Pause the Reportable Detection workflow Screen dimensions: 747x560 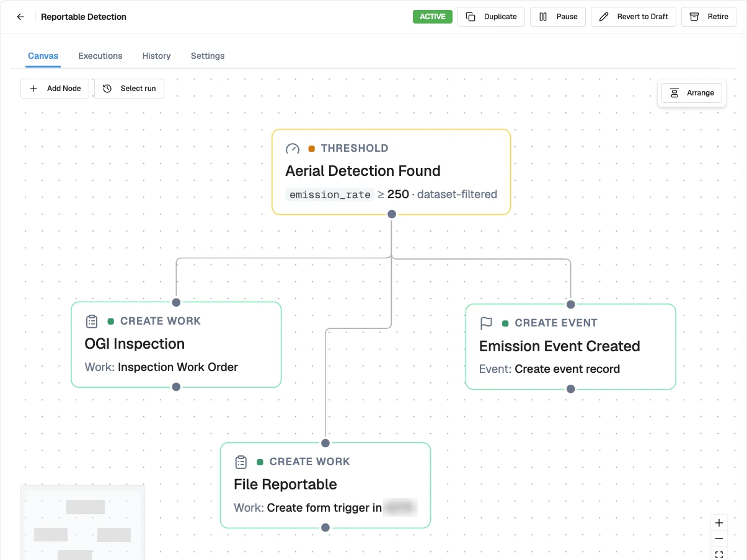pos(558,17)
